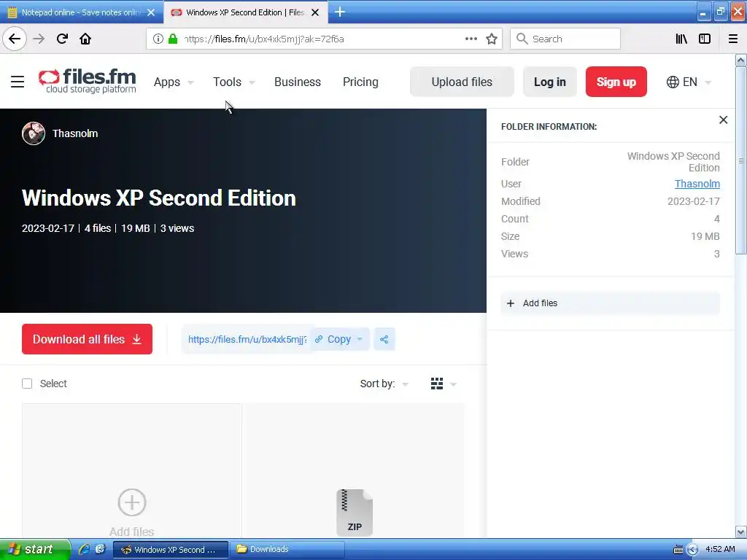Switch to Downloads taskbar window
The height and width of the screenshot is (560, 747).
[287, 549]
